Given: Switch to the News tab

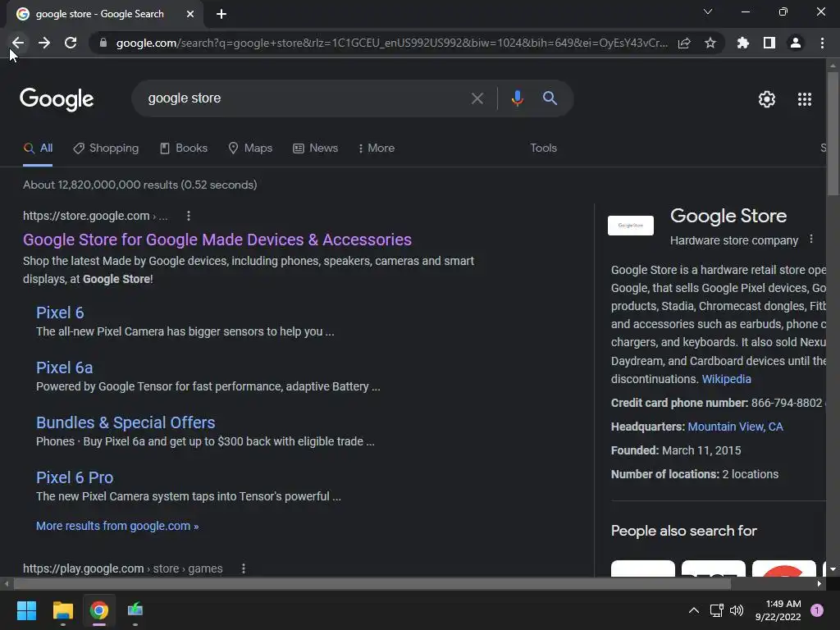Looking at the screenshot, I should click(x=316, y=148).
